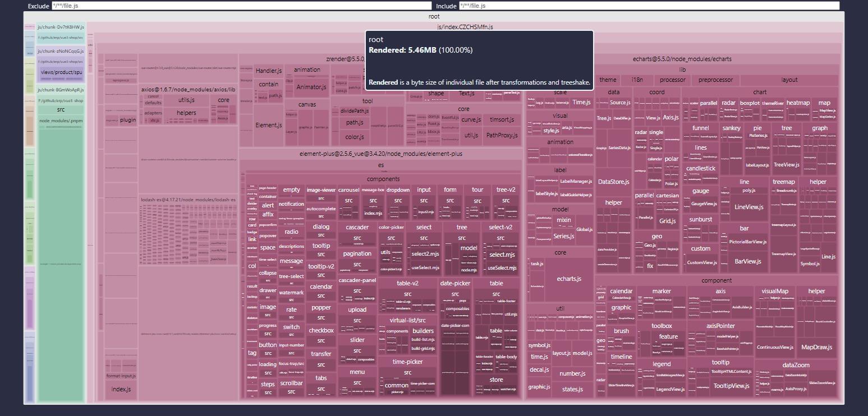
Task: Click the BarView.js block
Action: point(747,262)
